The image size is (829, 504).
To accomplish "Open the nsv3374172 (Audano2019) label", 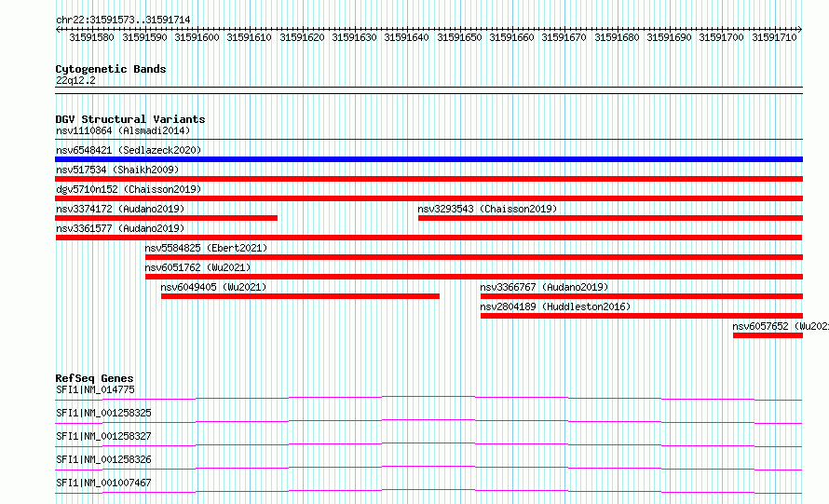I will click(120, 209).
